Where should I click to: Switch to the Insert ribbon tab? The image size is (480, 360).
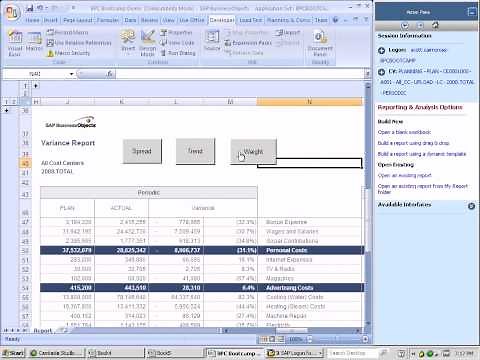51,20
